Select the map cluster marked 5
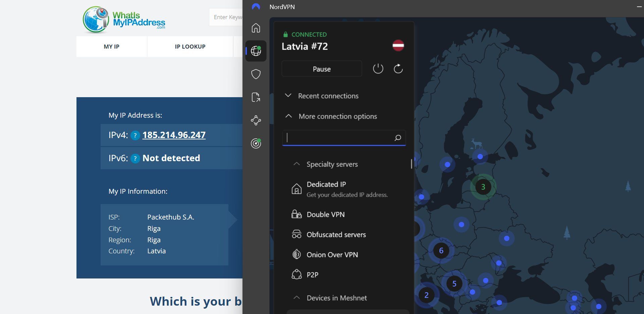Image resolution: width=644 pixels, height=314 pixels. [454, 284]
